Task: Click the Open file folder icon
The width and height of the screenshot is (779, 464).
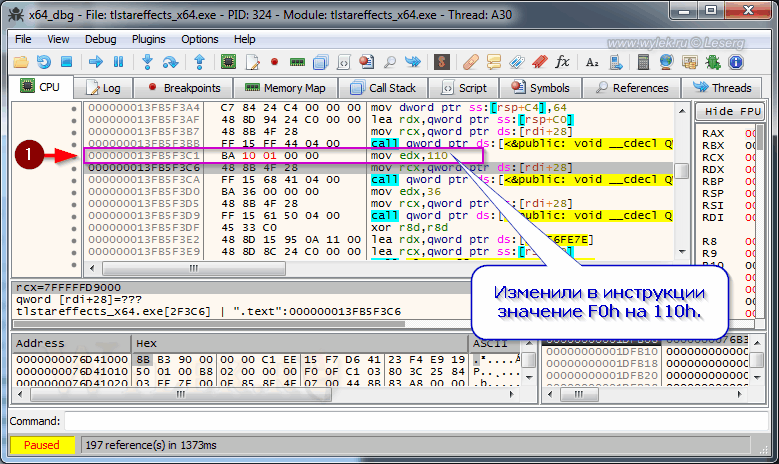Action: pos(21,62)
